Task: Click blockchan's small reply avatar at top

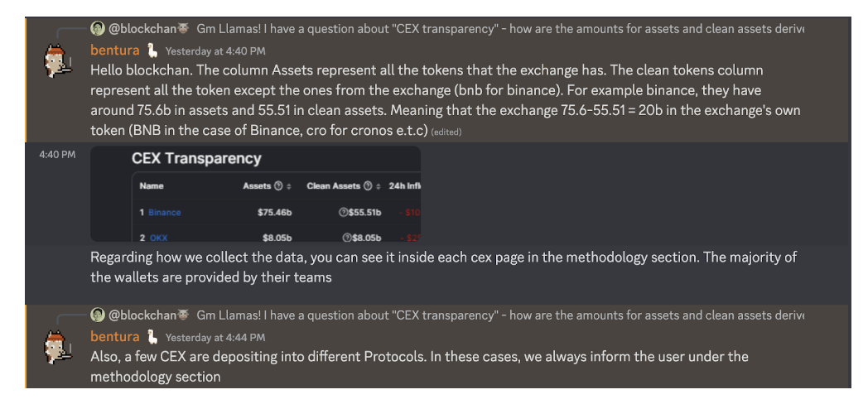Action: click(98, 28)
